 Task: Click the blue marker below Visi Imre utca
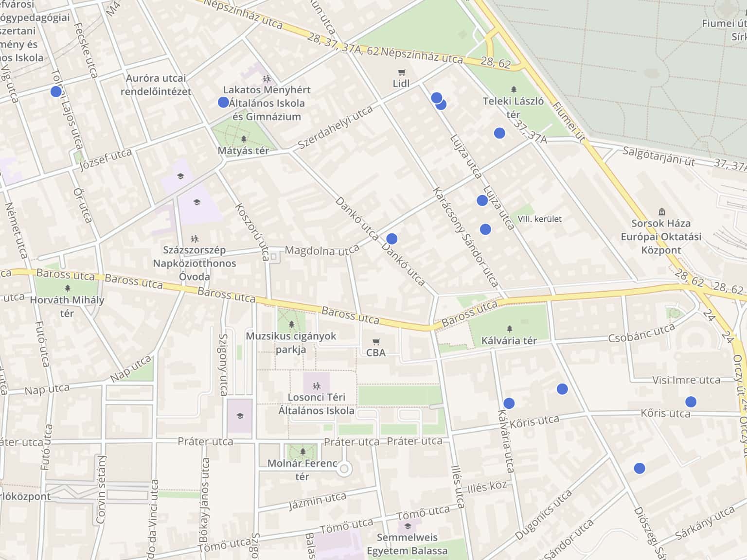tap(691, 402)
